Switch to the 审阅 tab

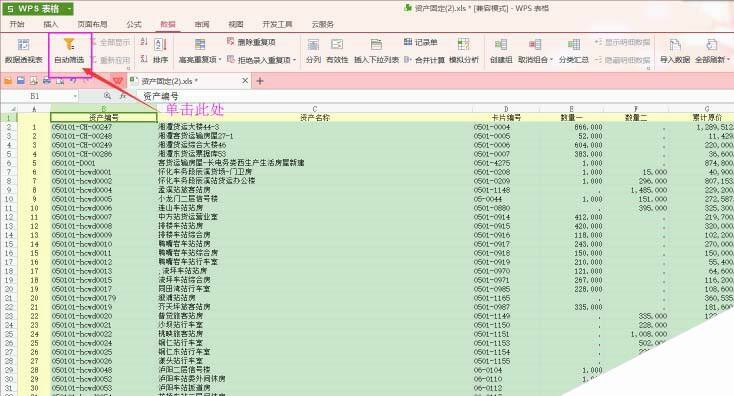[202, 24]
